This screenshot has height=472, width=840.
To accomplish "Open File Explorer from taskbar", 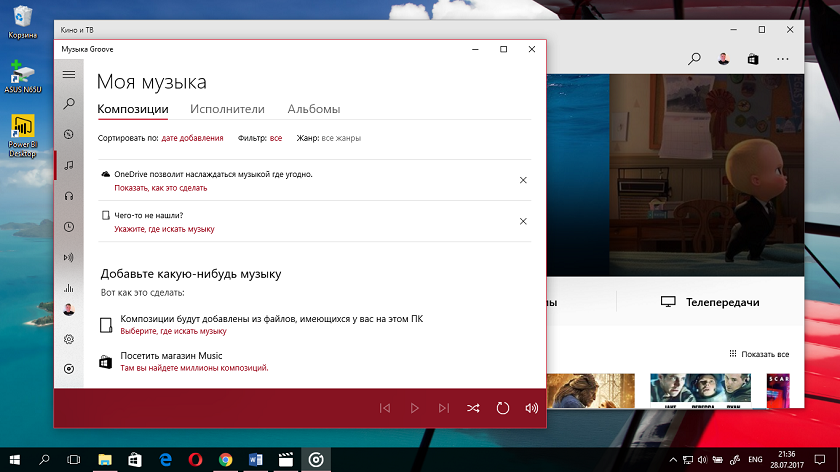I will 104,460.
